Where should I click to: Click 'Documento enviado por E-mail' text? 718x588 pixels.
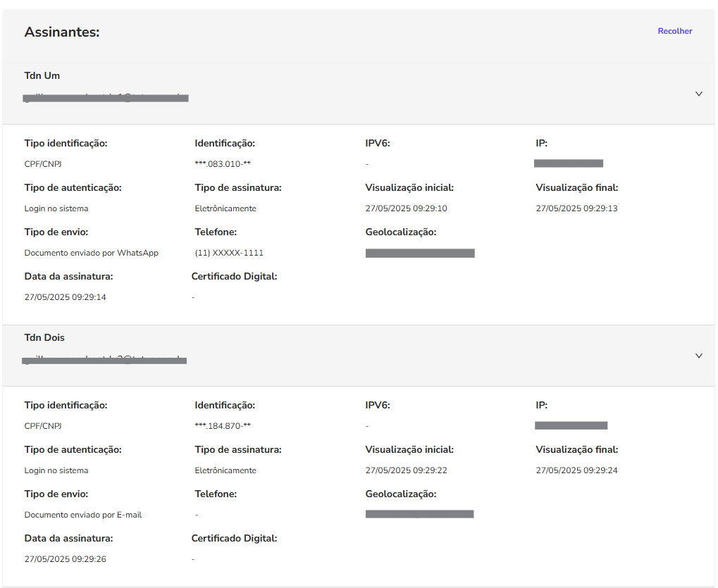click(x=83, y=515)
